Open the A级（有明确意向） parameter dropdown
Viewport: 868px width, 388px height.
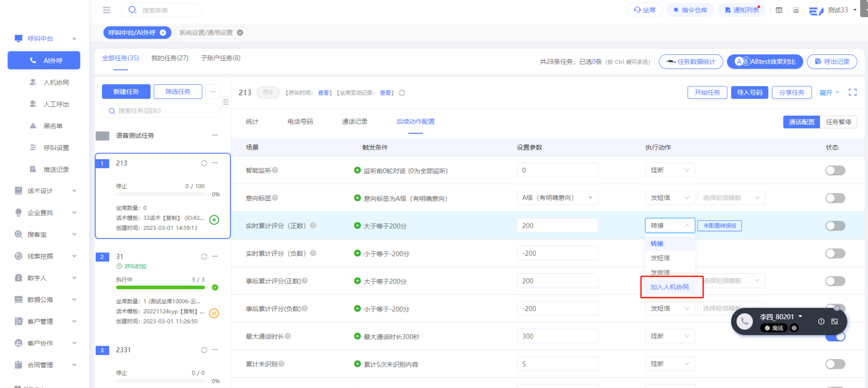[557, 198]
